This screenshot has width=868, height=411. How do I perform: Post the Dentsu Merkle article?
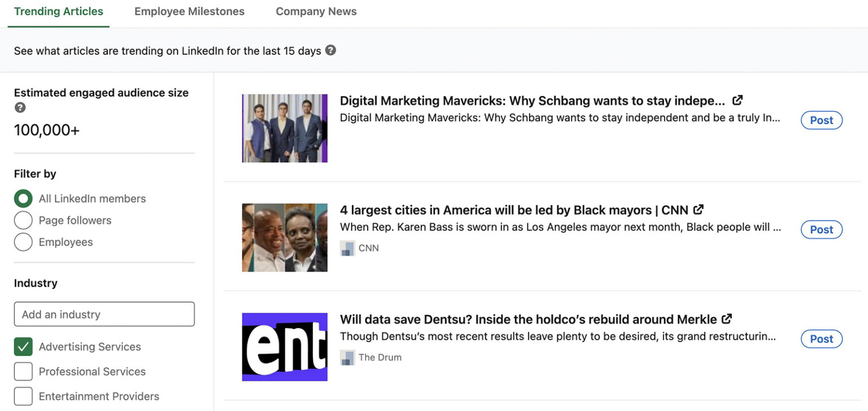click(821, 339)
